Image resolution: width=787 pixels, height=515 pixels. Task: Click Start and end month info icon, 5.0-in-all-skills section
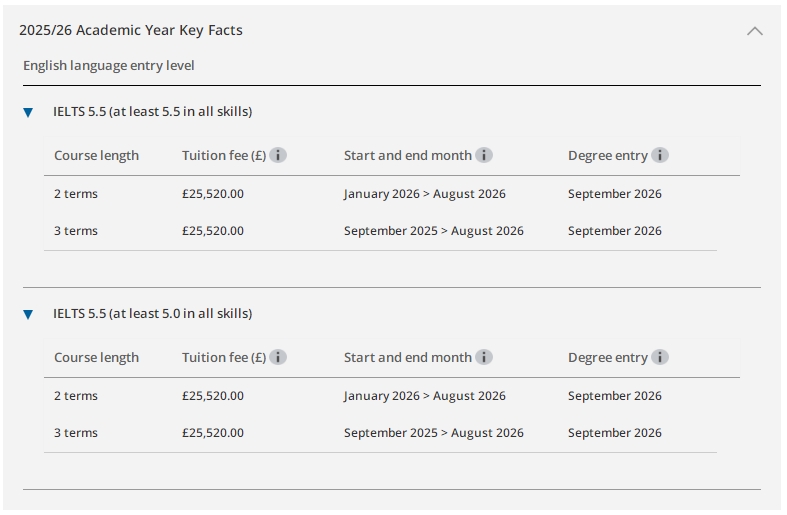point(484,357)
